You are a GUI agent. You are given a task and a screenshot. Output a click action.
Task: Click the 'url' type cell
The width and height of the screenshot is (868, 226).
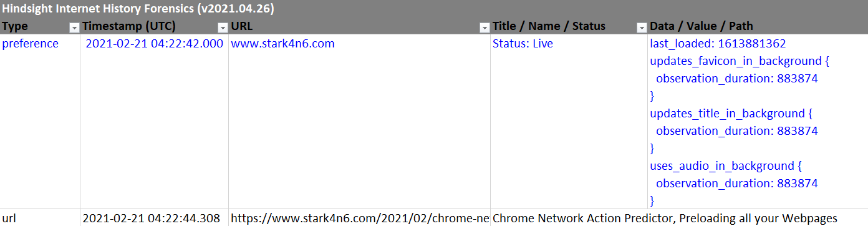40,218
